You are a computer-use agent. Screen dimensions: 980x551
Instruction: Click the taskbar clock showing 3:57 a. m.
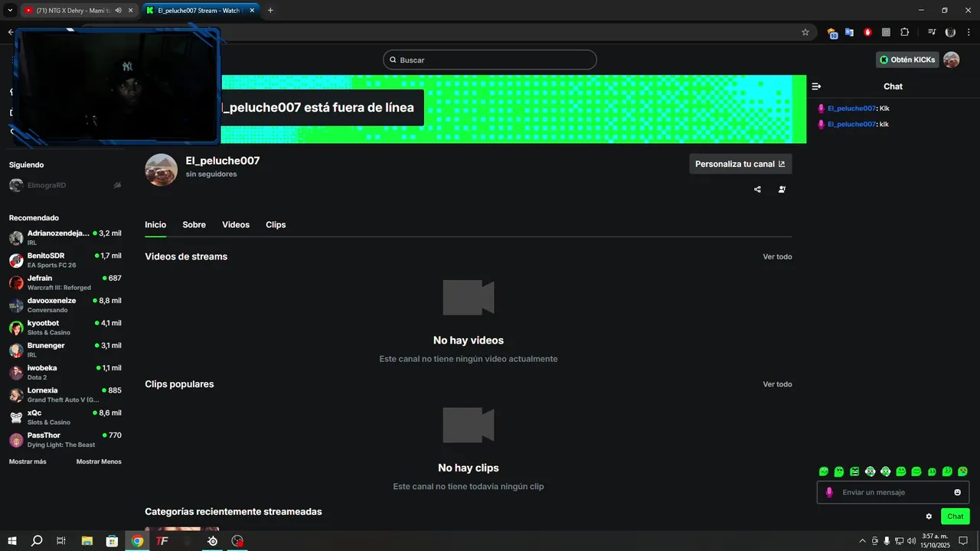(x=935, y=541)
